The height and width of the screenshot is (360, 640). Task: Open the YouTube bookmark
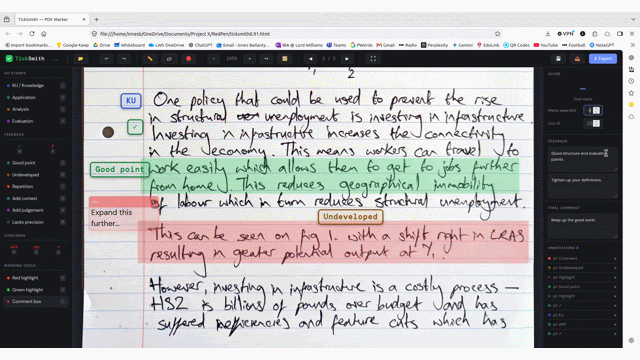pos(546,45)
